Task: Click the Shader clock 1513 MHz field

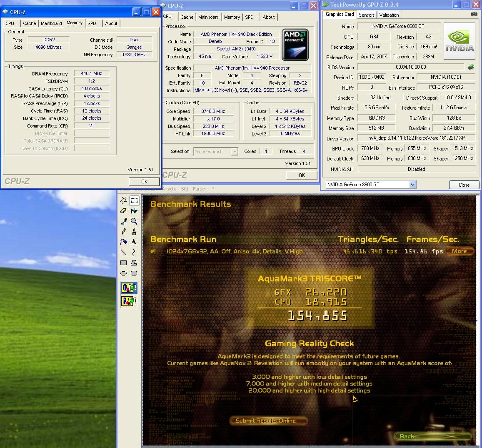Action: point(462,148)
